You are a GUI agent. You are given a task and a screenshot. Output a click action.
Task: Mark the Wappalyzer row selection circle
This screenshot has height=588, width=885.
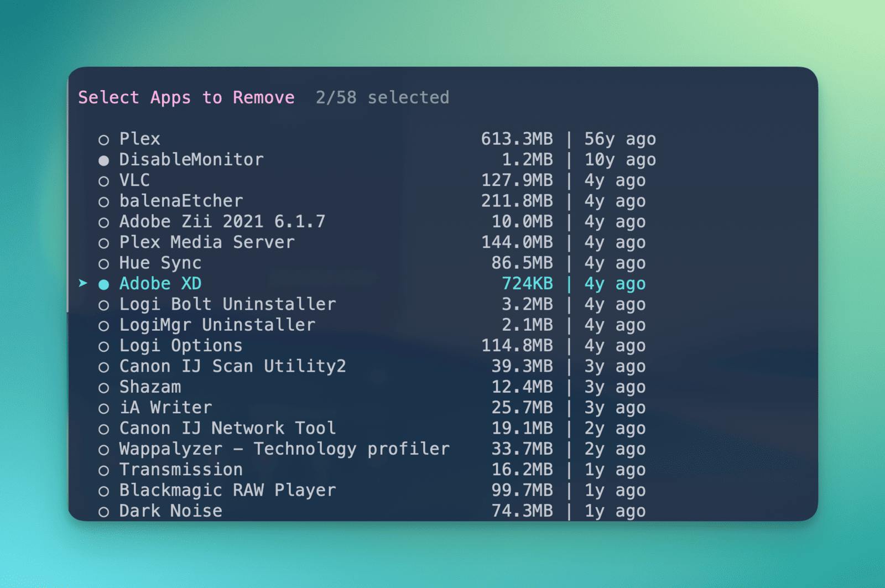pyautogui.click(x=103, y=450)
